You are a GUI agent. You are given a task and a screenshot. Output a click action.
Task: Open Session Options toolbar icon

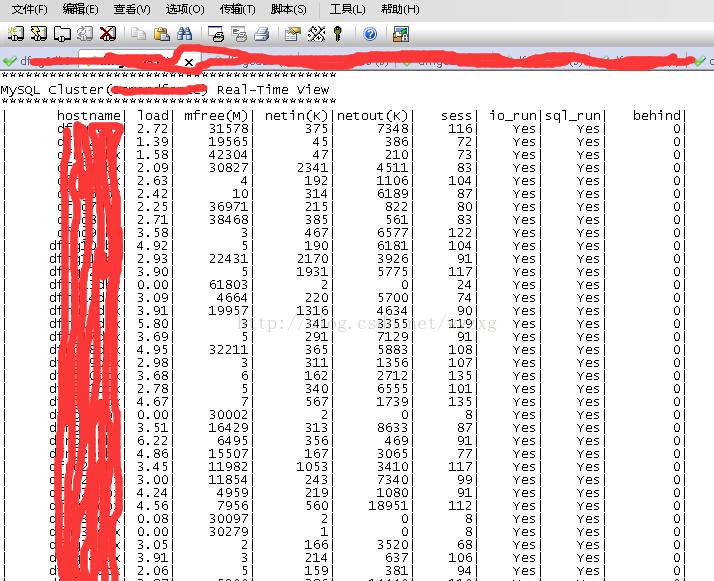coord(293,34)
